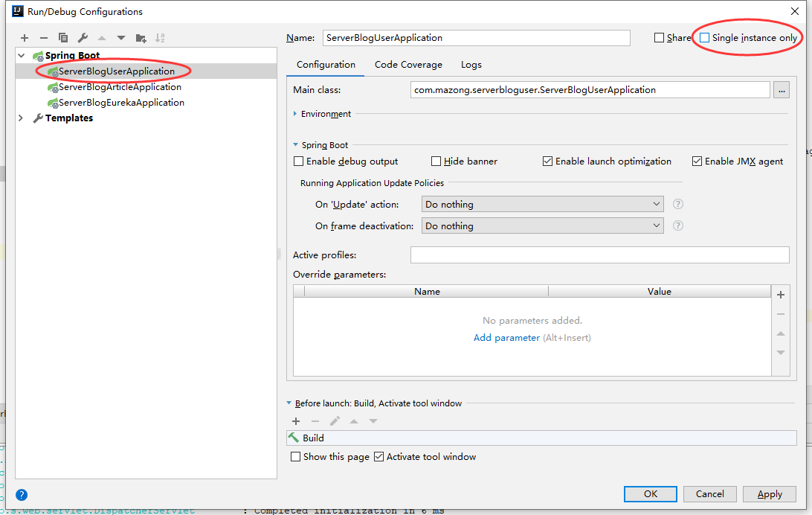Switch to the Logs tab
The height and width of the screenshot is (515, 812).
tap(471, 65)
